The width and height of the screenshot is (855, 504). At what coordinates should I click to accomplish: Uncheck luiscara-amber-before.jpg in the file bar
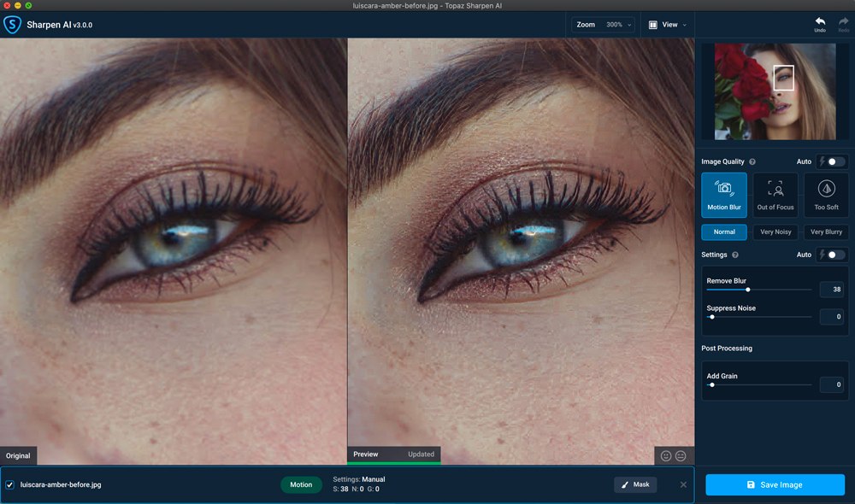tap(10, 484)
